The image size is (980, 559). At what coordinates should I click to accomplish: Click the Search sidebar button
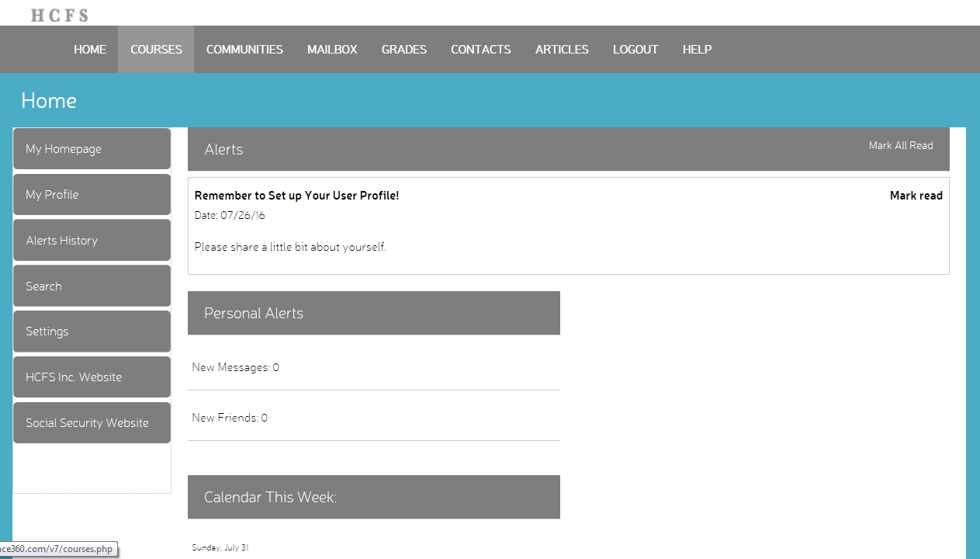click(92, 286)
